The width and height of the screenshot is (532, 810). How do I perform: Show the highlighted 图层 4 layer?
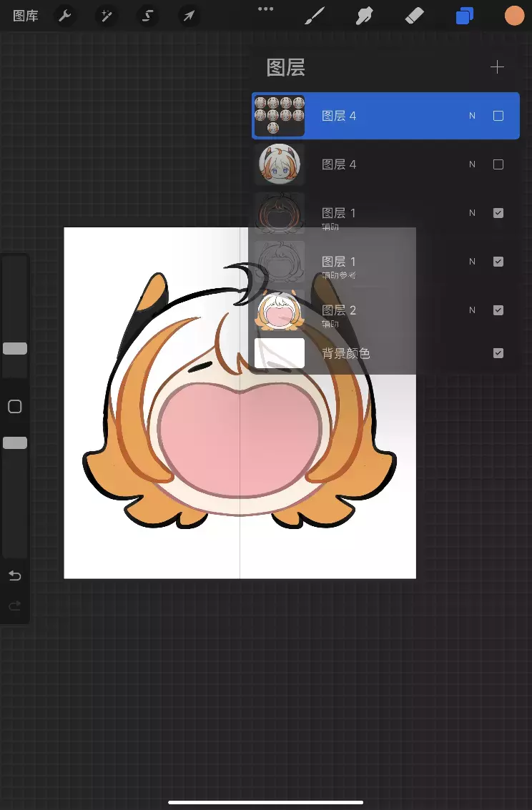[498, 116]
